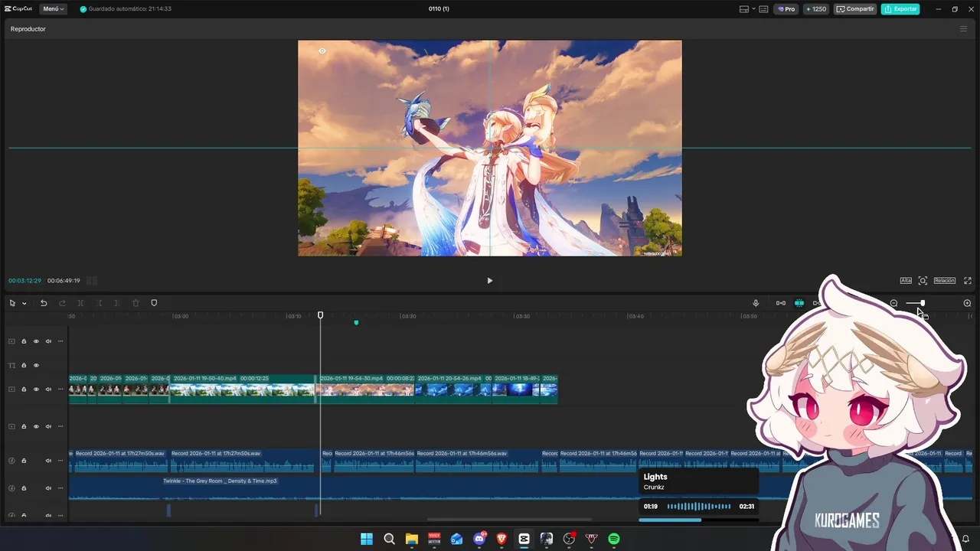Expand the layout dropdown arrow
980x551 pixels.
754,9
